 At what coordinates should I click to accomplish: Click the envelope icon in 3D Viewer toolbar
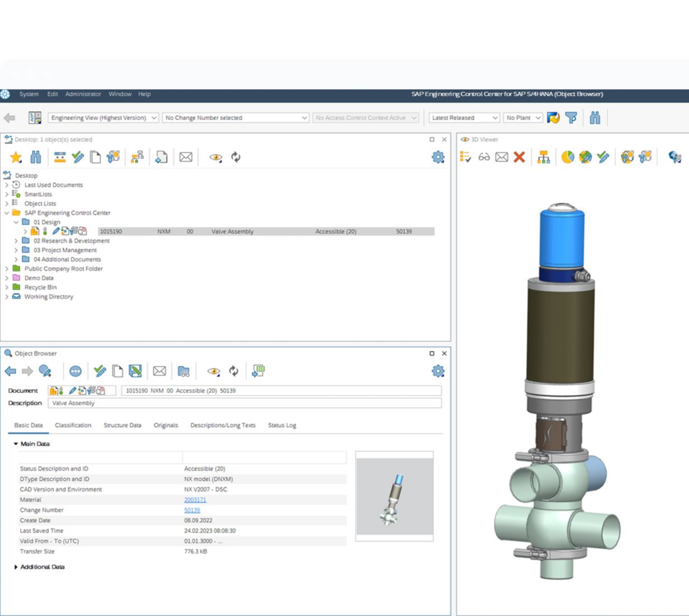[x=502, y=157]
